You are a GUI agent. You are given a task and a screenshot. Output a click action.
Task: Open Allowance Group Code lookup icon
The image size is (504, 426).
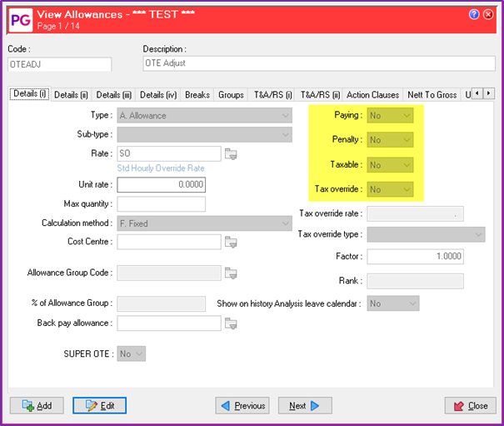point(232,273)
